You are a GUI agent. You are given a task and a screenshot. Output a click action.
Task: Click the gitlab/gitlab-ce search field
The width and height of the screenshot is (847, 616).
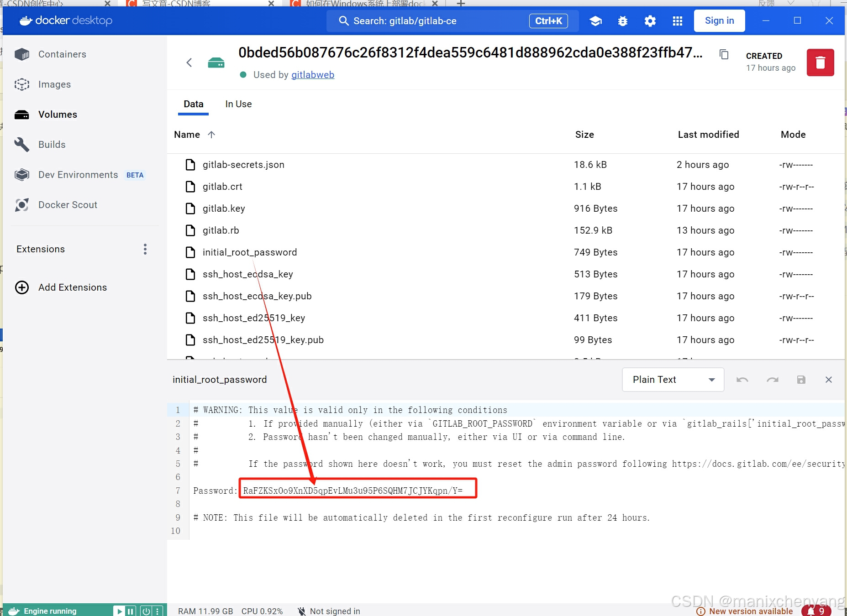(452, 21)
